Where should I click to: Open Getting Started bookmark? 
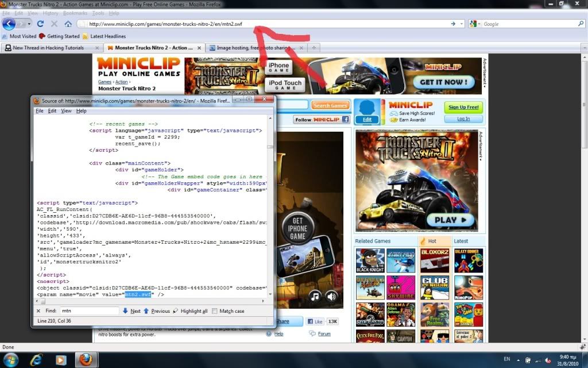pyautogui.click(x=59, y=36)
